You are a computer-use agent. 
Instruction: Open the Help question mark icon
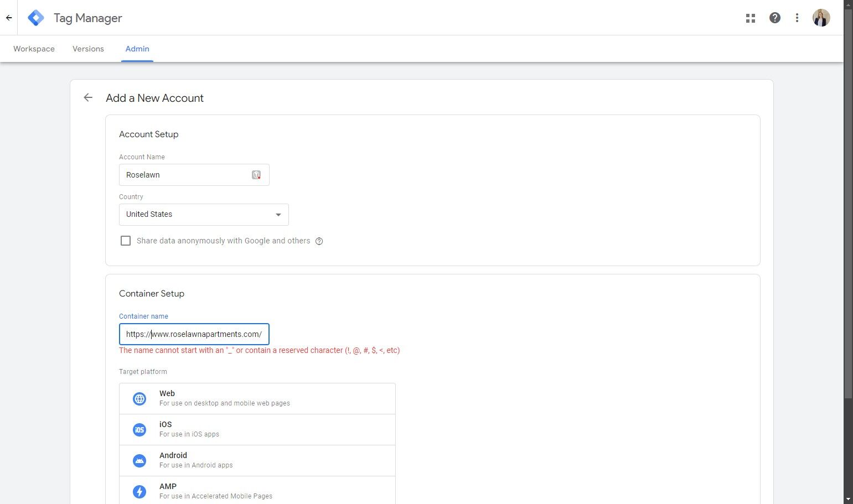tap(775, 18)
